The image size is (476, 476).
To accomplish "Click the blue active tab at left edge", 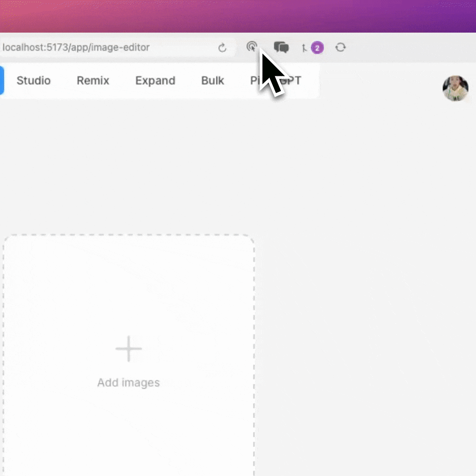I will (x=1, y=81).
